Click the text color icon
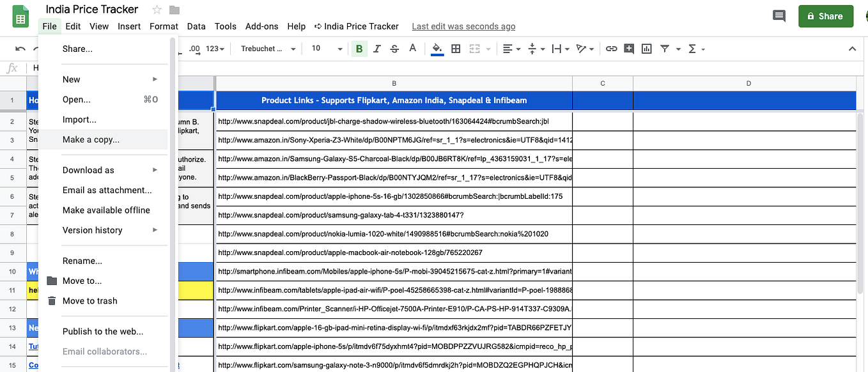 [x=412, y=48]
